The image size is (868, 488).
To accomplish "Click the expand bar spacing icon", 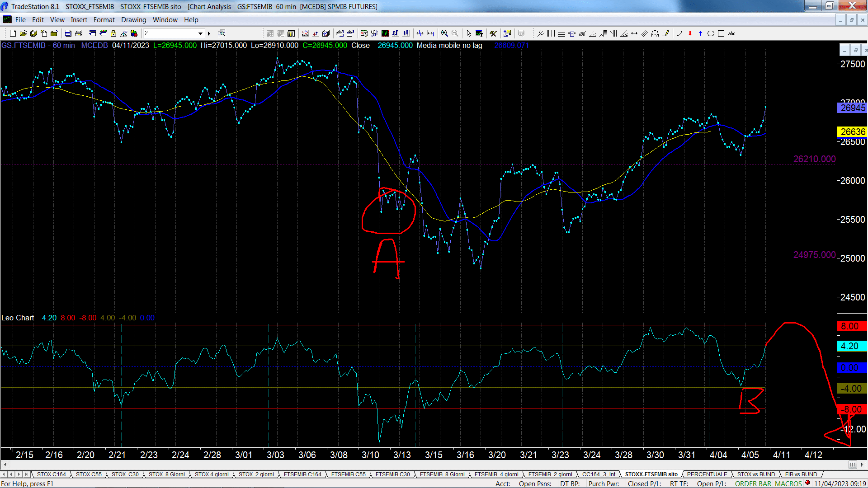I will (430, 33).
